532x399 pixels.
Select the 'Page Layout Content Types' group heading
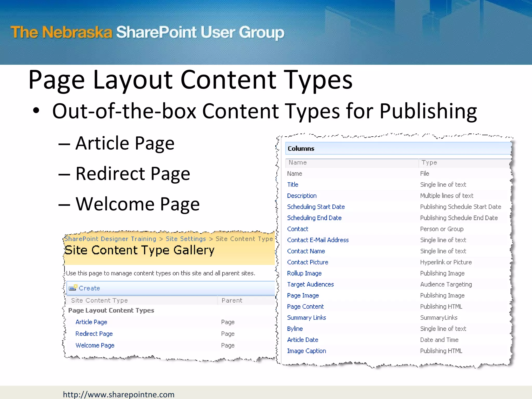click(x=111, y=310)
